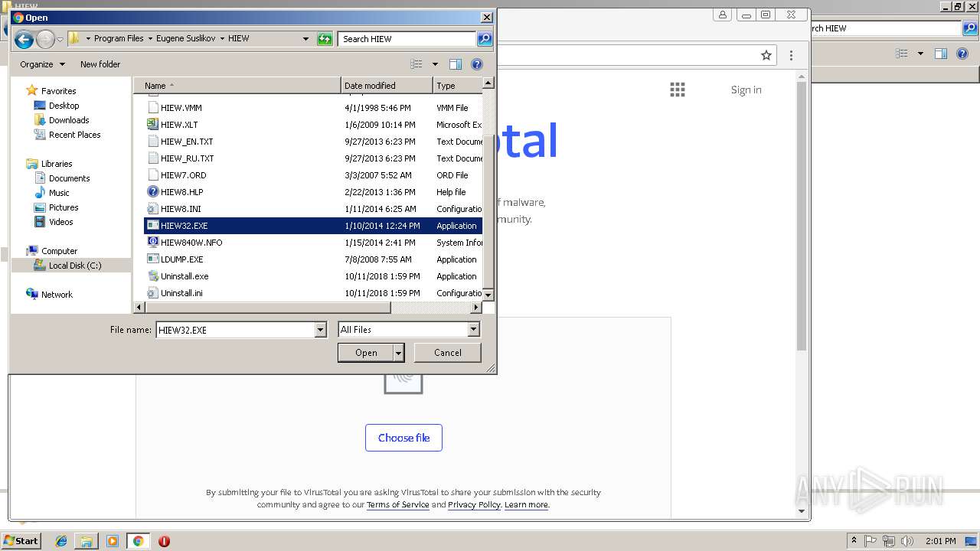Select Desktop under Favorites
Image resolution: width=980 pixels, height=551 pixels.
tap(64, 106)
